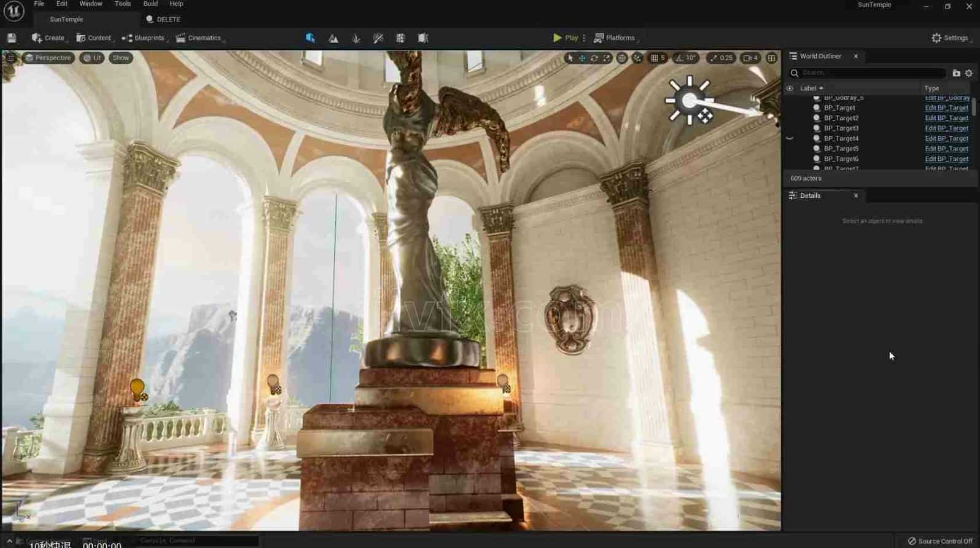Image resolution: width=980 pixels, height=548 pixels.
Task: Select the directional light sun icon
Action: [689, 101]
